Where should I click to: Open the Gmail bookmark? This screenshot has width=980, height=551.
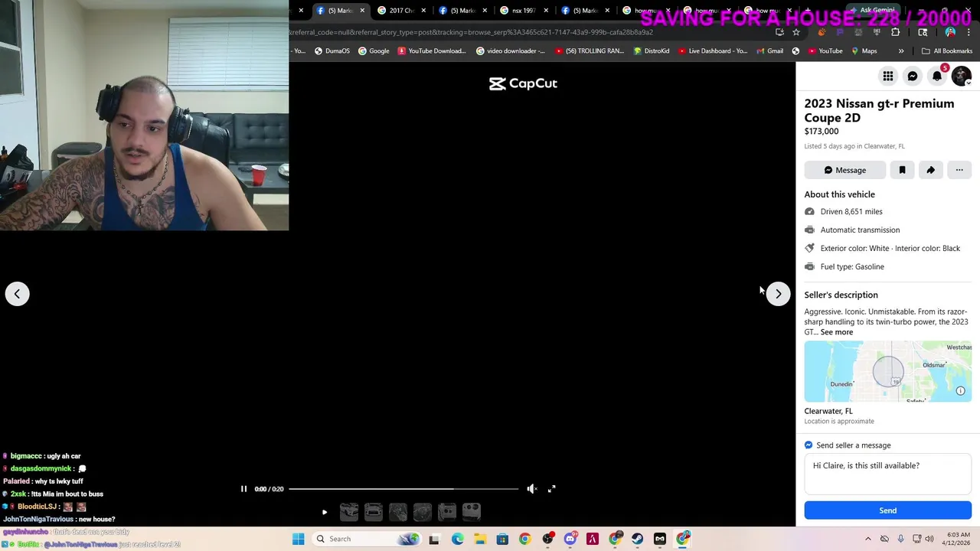[x=769, y=51]
